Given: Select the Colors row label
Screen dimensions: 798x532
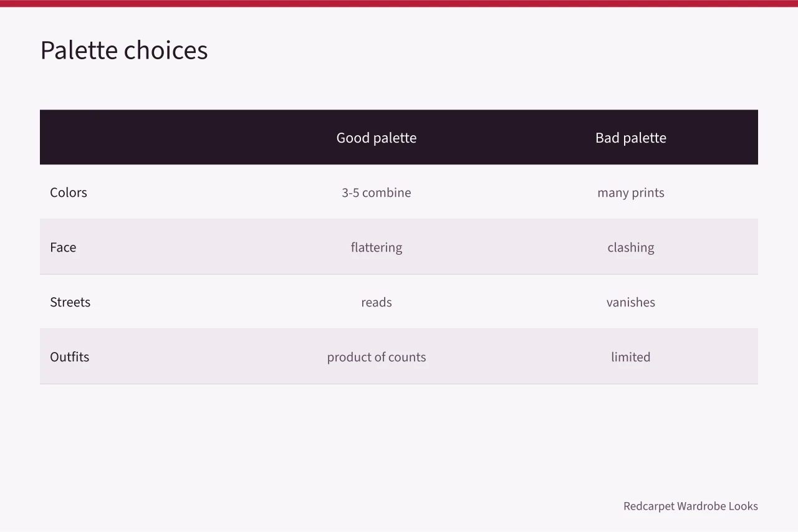Looking at the screenshot, I should [69, 192].
